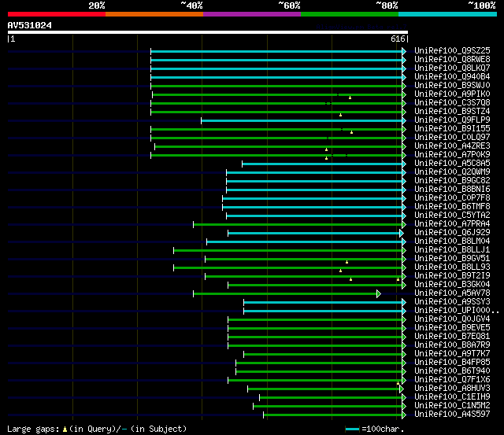504x435 pixels.
Task: Click the yellow gap marker on UniRef100_A9PIK0 row
Action: (x=350, y=98)
